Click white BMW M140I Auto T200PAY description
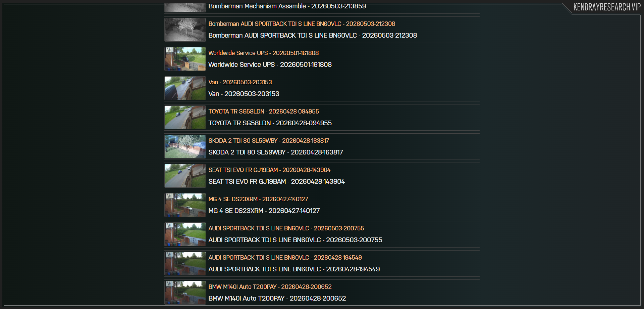 click(277, 298)
